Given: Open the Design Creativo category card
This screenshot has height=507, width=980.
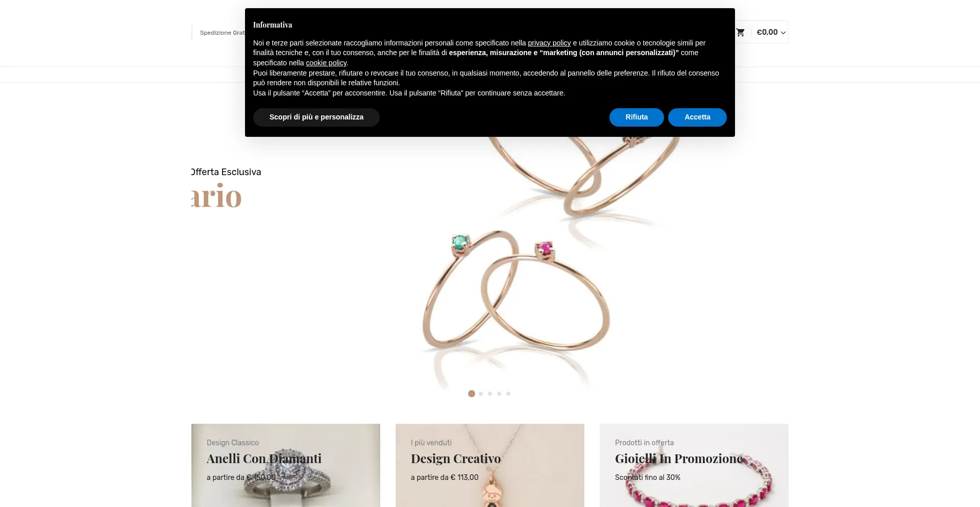Looking at the screenshot, I should [x=490, y=465].
